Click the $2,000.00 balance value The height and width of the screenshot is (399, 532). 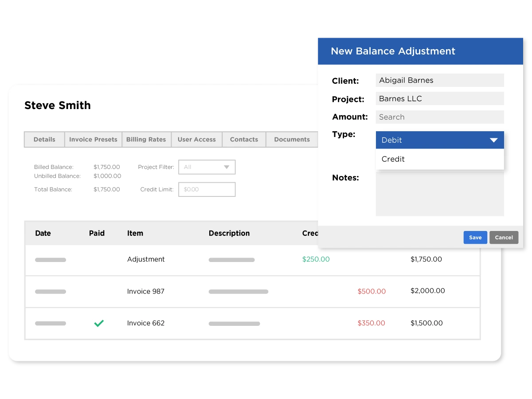[428, 291]
